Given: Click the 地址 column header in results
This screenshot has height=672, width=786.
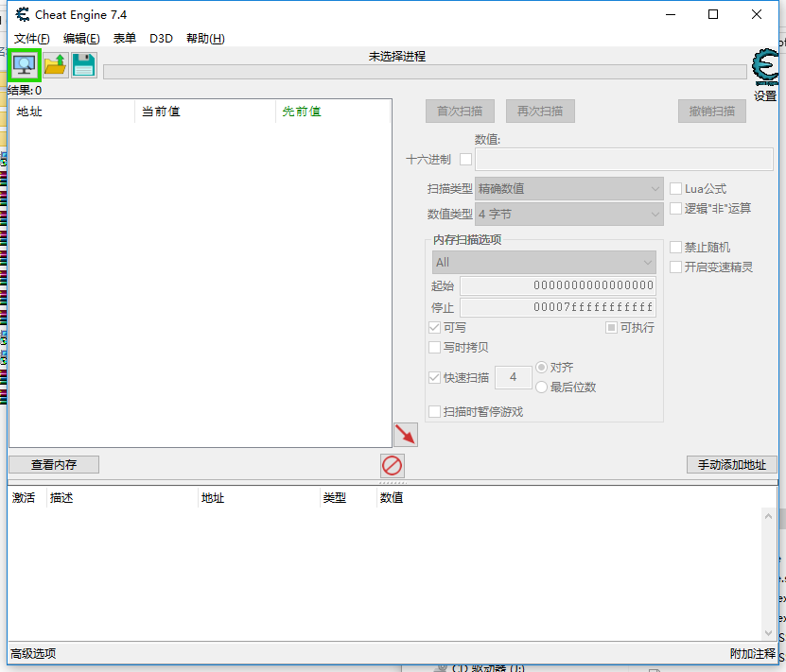Looking at the screenshot, I should coord(72,112).
